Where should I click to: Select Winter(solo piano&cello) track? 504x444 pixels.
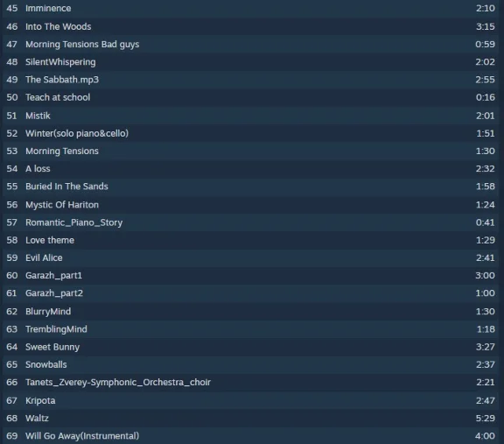point(250,133)
